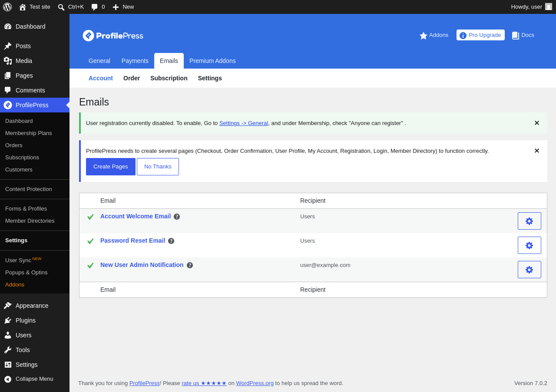
Task: Open Users in the sidebar
Action: tap(35, 335)
